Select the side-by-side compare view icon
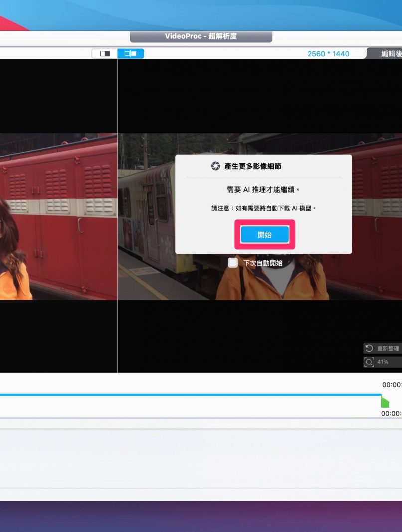 [131, 53]
